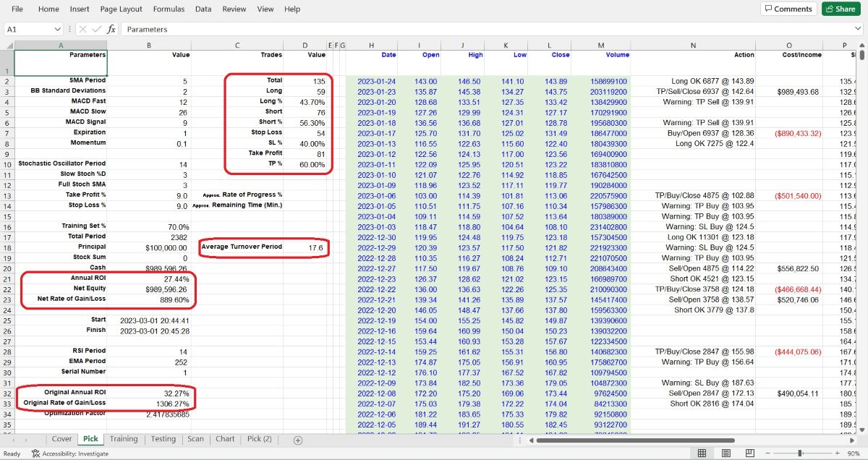The height and width of the screenshot is (460, 868).
Task: Click the Insert Function fx icon
Action: pyautogui.click(x=111, y=29)
